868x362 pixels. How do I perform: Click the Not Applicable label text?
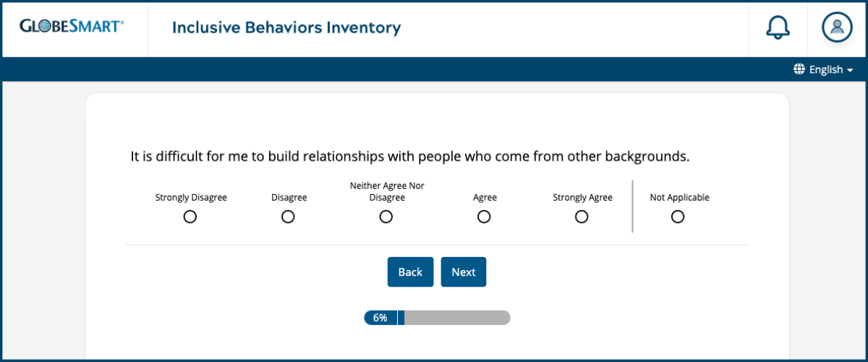680,198
